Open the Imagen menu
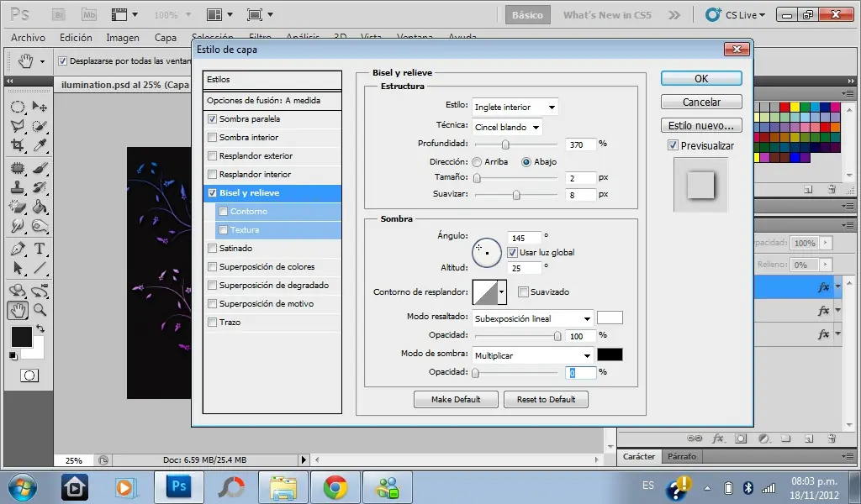The image size is (861, 504). pyautogui.click(x=123, y=38)
